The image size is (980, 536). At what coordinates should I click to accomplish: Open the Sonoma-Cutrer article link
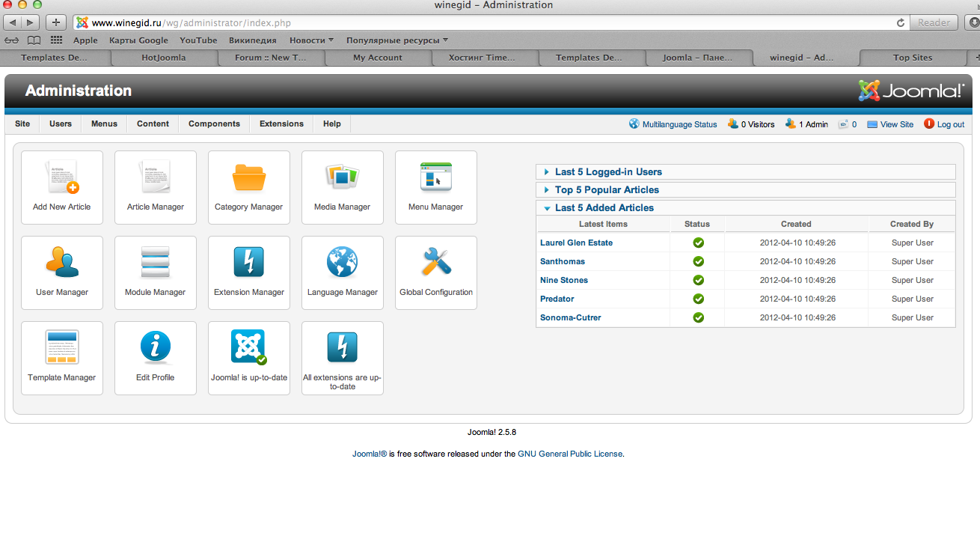(x=571, y=317)
